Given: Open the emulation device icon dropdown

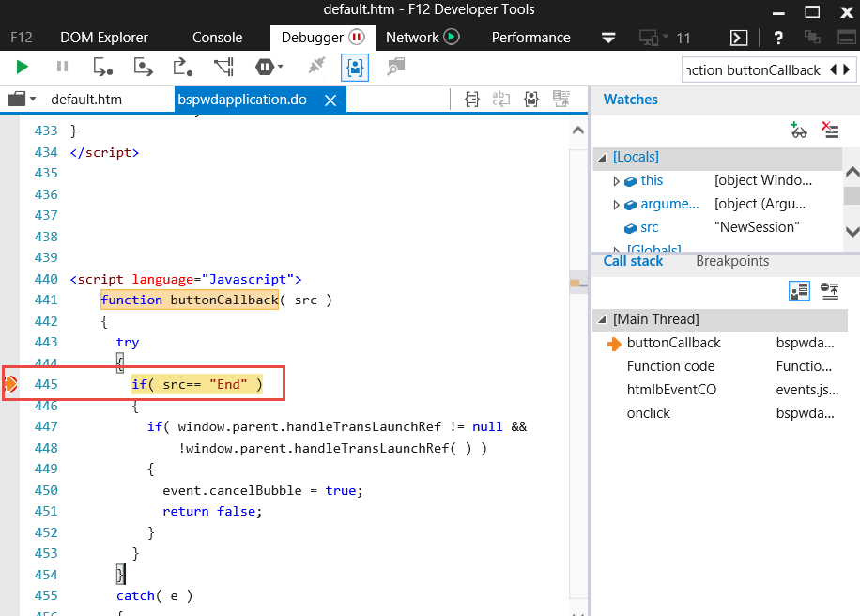Looking at the screenshot, I should 653,38.
